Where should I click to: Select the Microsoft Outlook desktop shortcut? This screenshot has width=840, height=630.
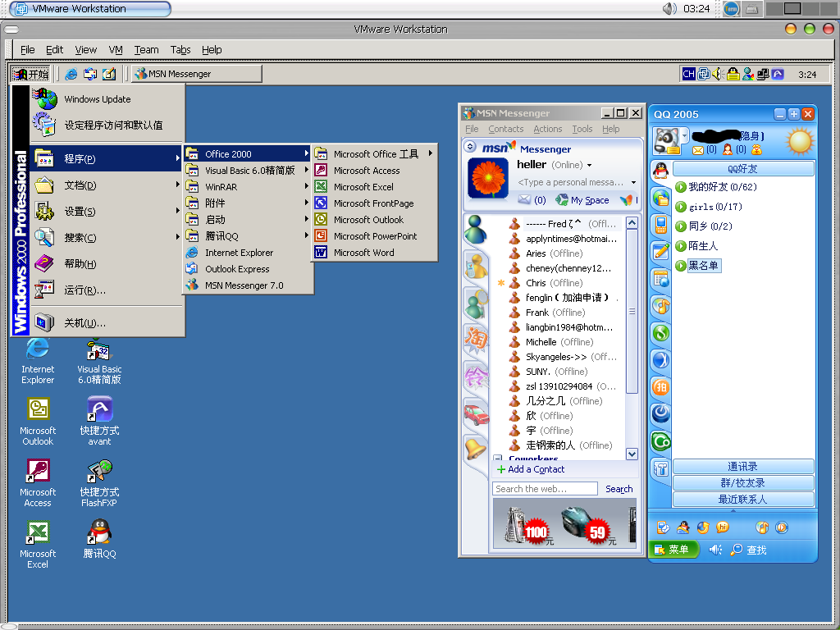(38, 422)
